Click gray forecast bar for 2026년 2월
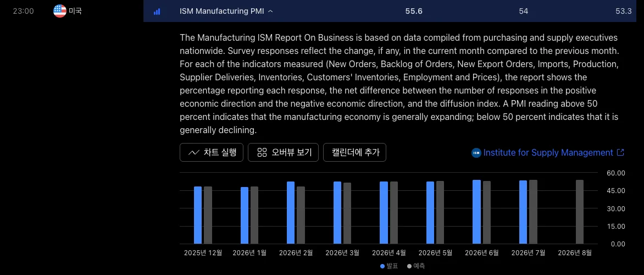This screenshot has width=644, height=275. click(x=301, y=216)
